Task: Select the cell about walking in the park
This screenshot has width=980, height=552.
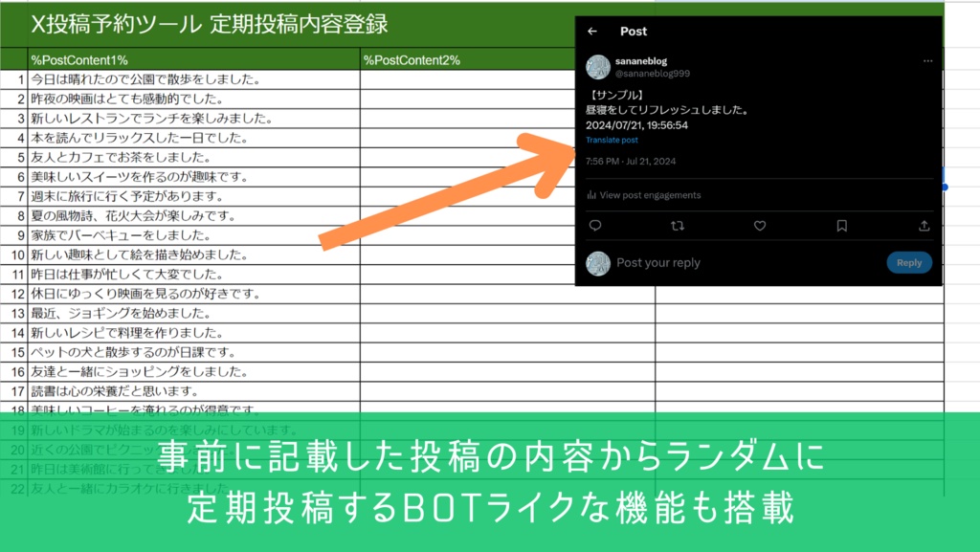Action: point(144,79)
